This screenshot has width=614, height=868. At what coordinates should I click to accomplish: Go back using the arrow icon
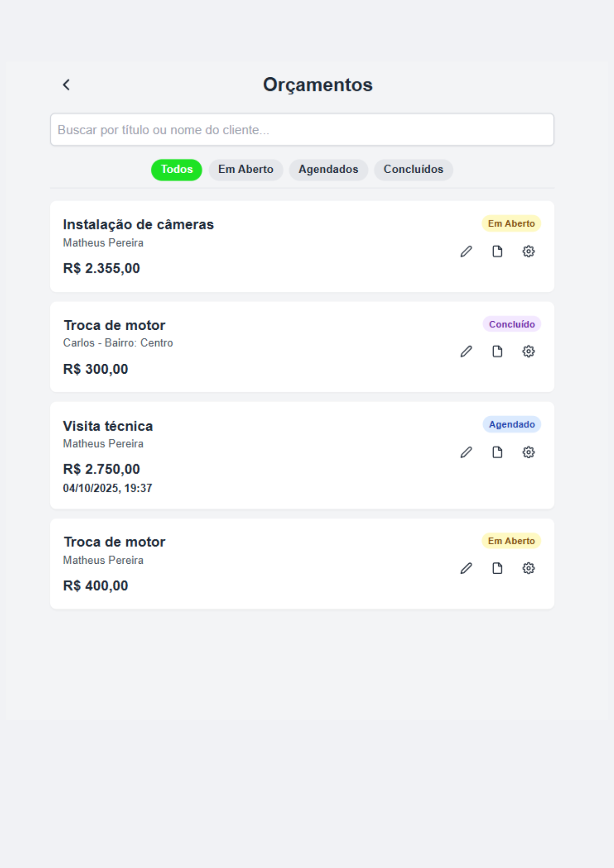[66, 85]
